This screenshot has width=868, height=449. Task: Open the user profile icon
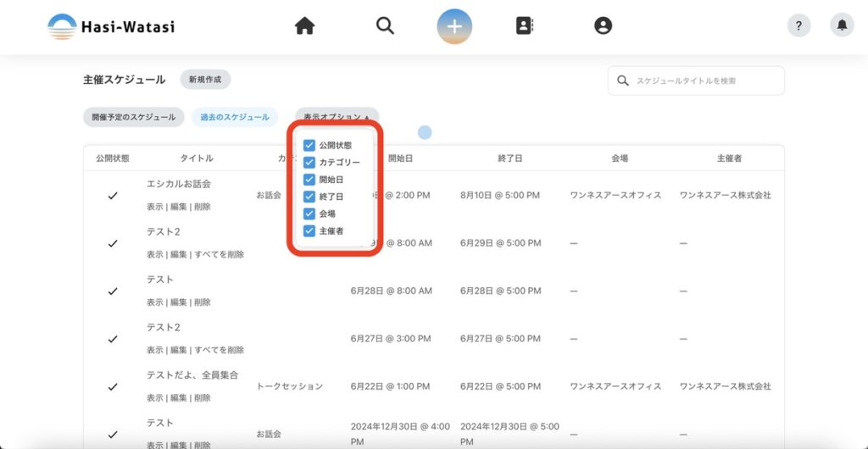pyautogui.click(x=603, y=26)
